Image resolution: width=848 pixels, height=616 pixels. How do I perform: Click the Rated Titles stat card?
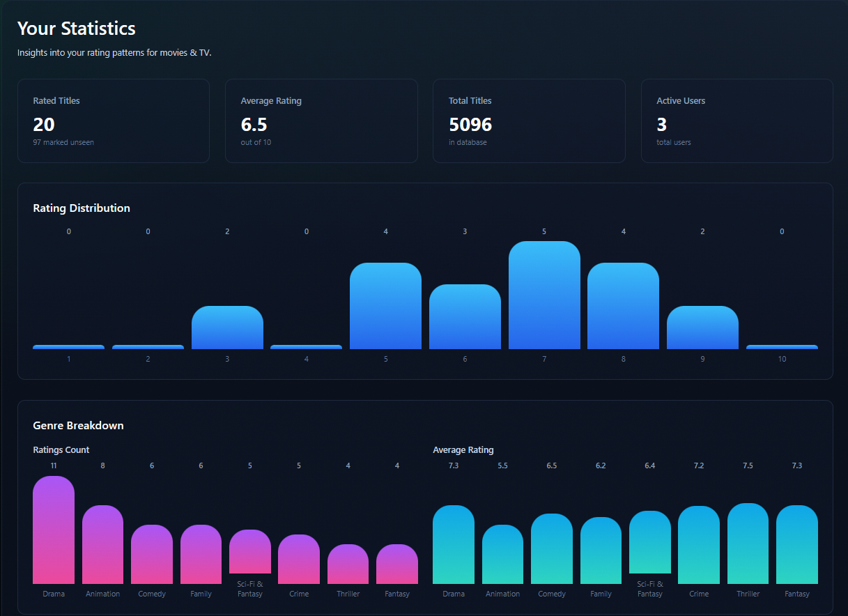(113, 121)
